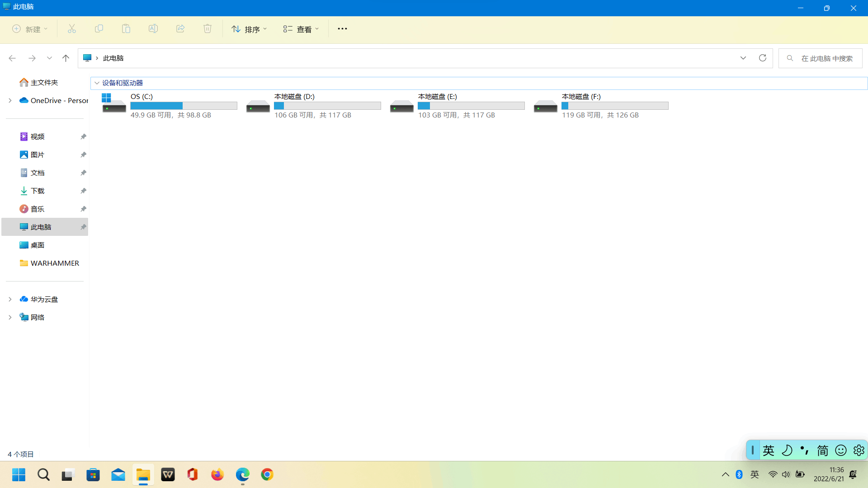Open the 新建 new item menu
The height and width of the screenshot is (488, 868).
pyautogui.click(x=30, y=29)
